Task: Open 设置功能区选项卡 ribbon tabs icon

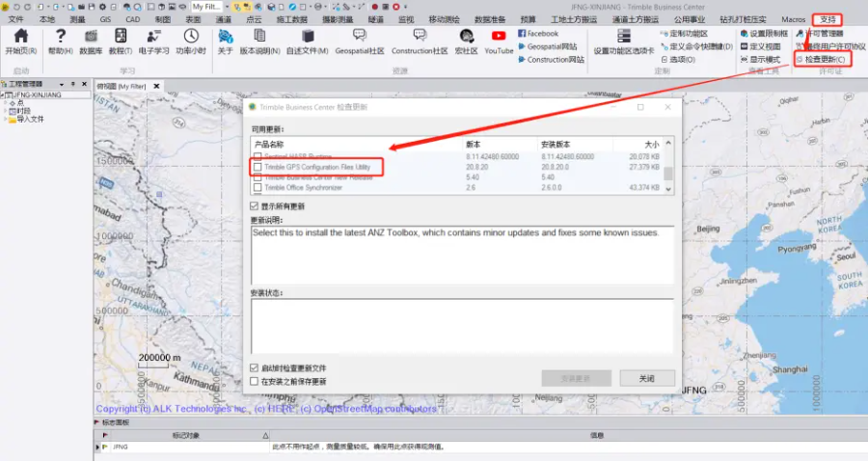Action: point(624,37)
